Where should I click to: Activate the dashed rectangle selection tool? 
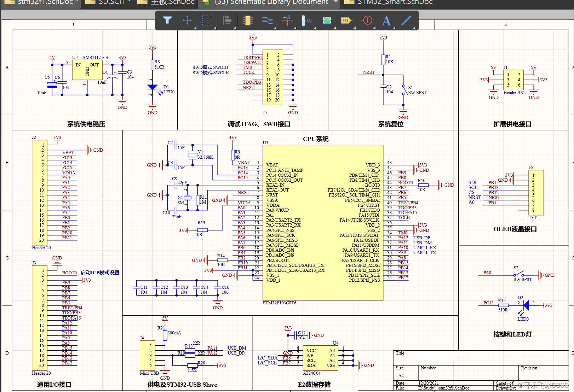[x=207, y=21]
